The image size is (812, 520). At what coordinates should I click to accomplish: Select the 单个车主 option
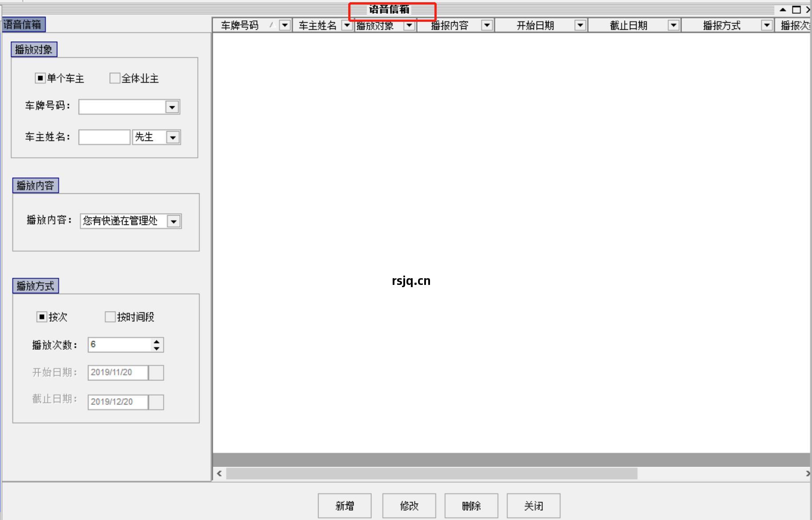pos(40,78)
